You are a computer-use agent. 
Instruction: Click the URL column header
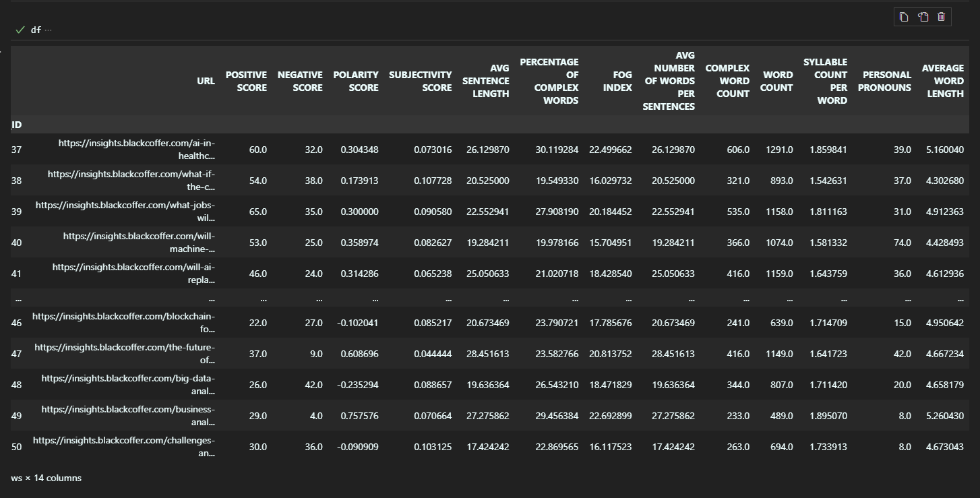coord(206,81)
